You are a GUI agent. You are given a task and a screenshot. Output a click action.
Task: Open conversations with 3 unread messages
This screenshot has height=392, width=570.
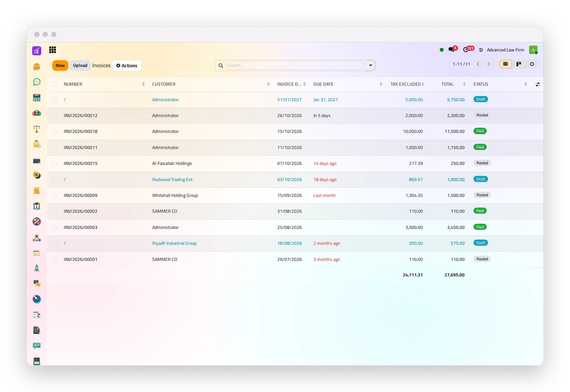[452, 49]
